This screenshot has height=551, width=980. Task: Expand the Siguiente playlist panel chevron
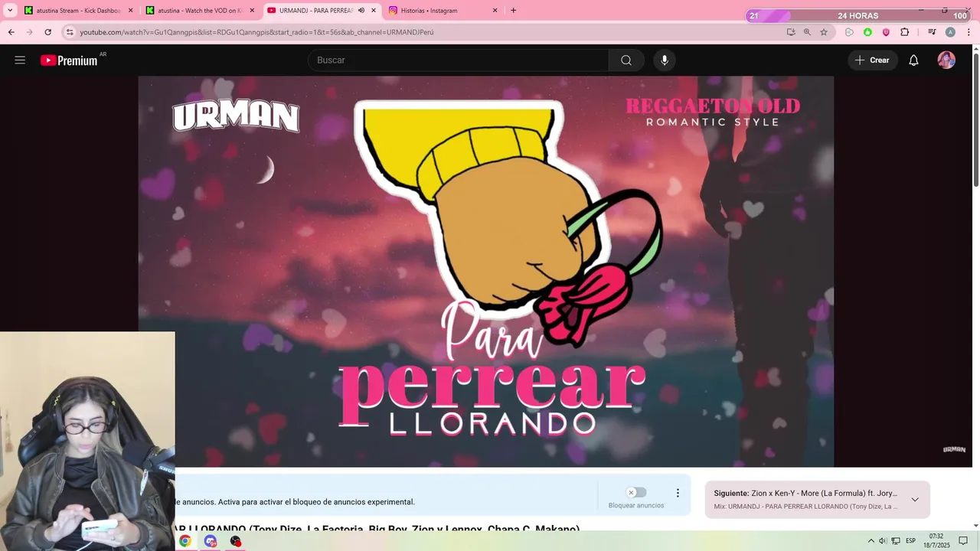[x=915, y=500]
